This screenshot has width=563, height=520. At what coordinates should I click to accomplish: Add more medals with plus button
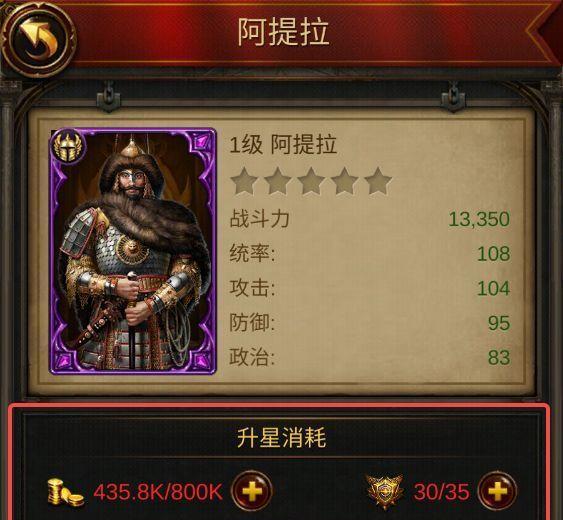pos(497,491)
